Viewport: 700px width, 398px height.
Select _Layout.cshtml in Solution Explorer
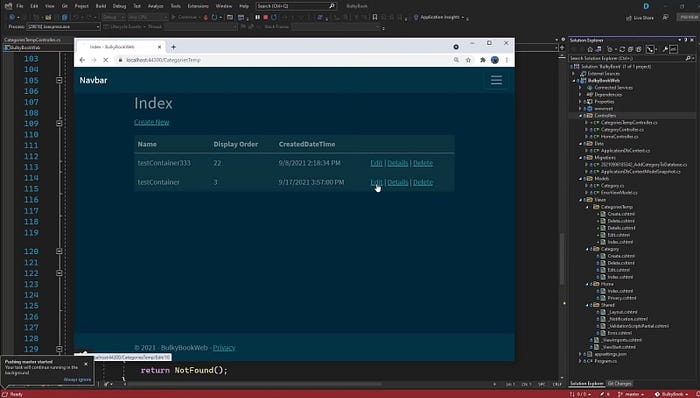tap(622, 312)
